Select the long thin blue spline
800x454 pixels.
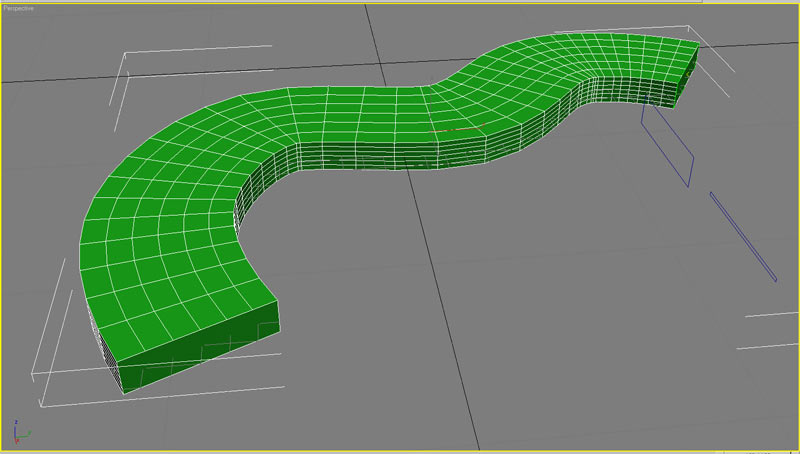pos(743,237)
